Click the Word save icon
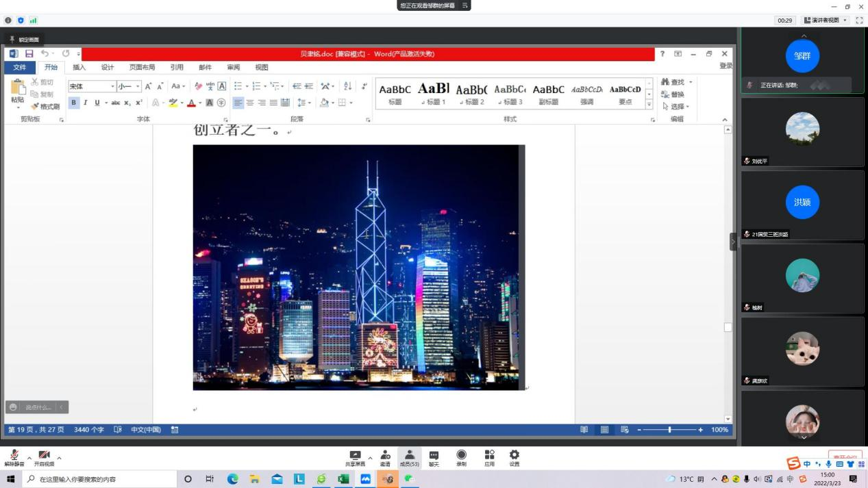868x488 pixels. pyautogui.click(x=29, y=53)
